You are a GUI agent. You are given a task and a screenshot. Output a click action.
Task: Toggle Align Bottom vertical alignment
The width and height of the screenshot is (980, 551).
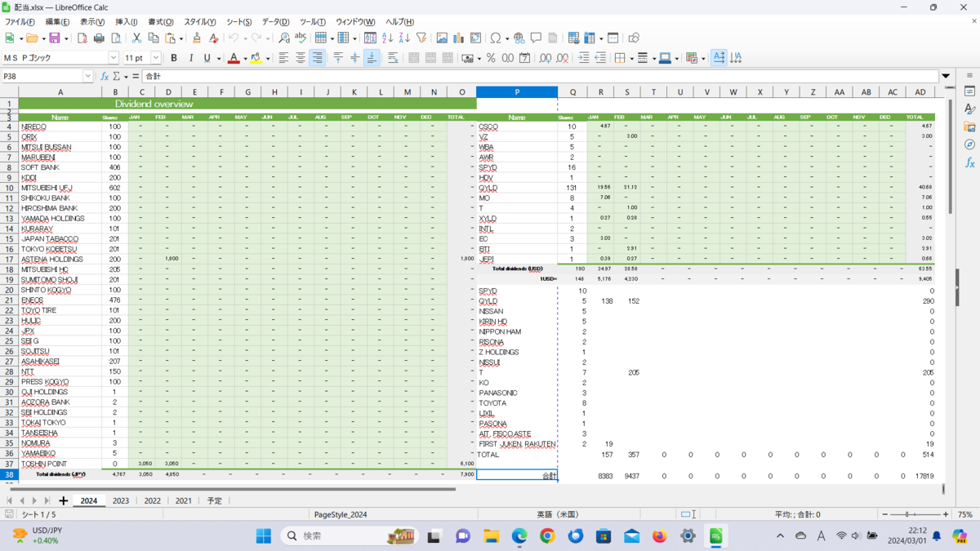click(372, 58)
